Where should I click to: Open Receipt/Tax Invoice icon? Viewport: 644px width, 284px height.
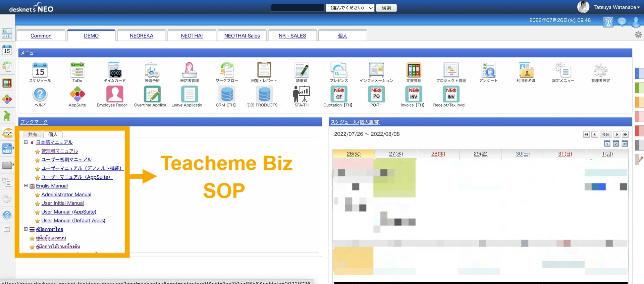(451, 94)
